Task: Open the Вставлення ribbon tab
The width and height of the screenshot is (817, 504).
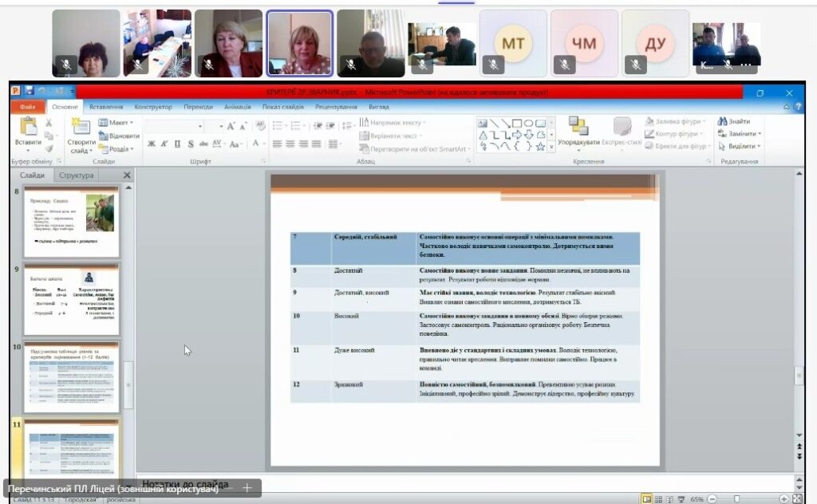Action: pos(106,107)
